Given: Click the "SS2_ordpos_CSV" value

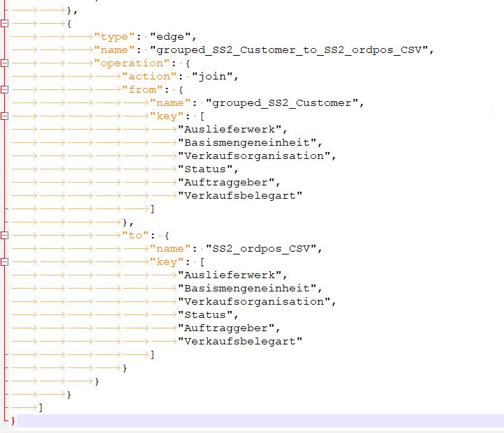Looking at the screenshot, I should tap(260, 249).
